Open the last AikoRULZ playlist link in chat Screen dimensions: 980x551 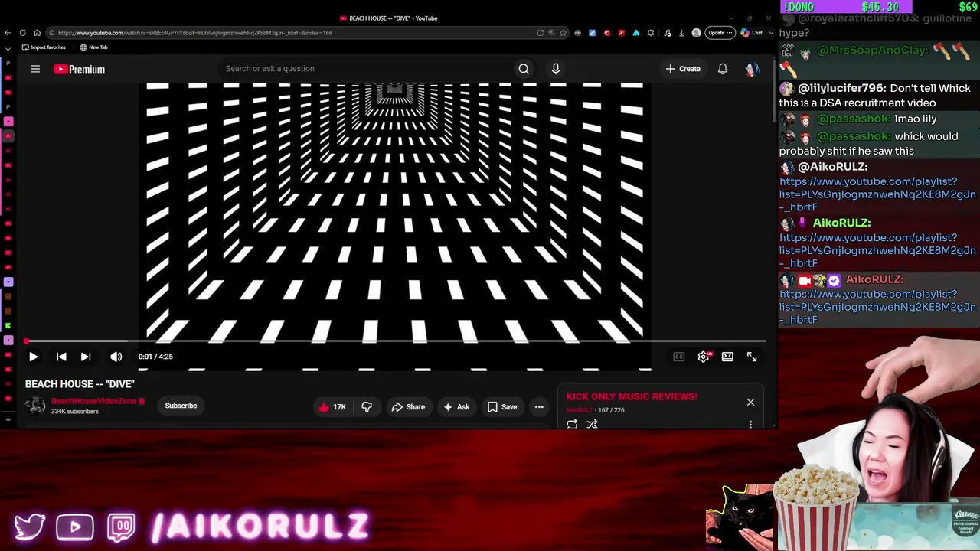(877, 307)
